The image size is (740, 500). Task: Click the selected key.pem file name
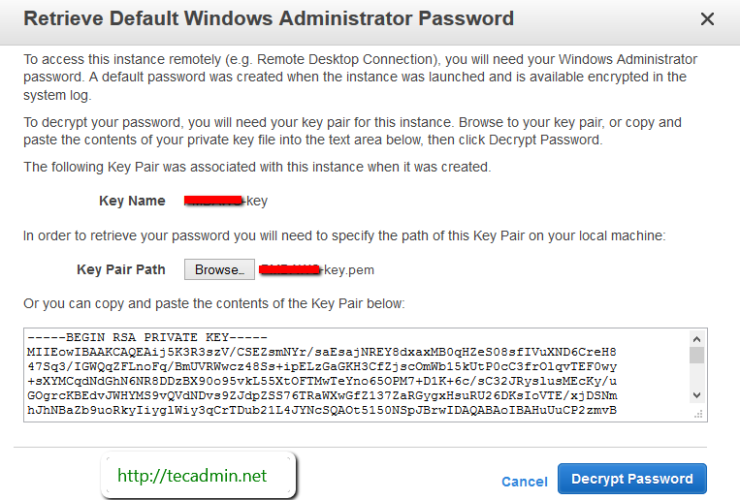point(316,270)
